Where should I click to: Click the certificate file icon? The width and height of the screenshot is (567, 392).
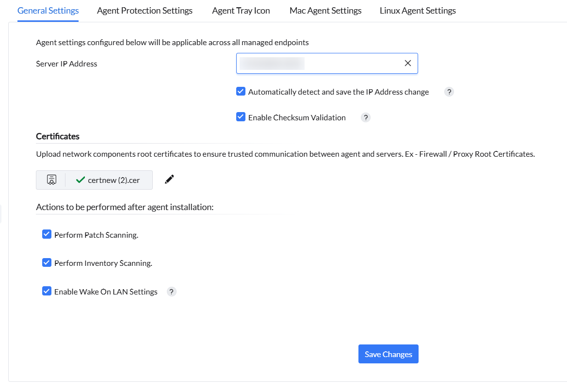(51, 180)
